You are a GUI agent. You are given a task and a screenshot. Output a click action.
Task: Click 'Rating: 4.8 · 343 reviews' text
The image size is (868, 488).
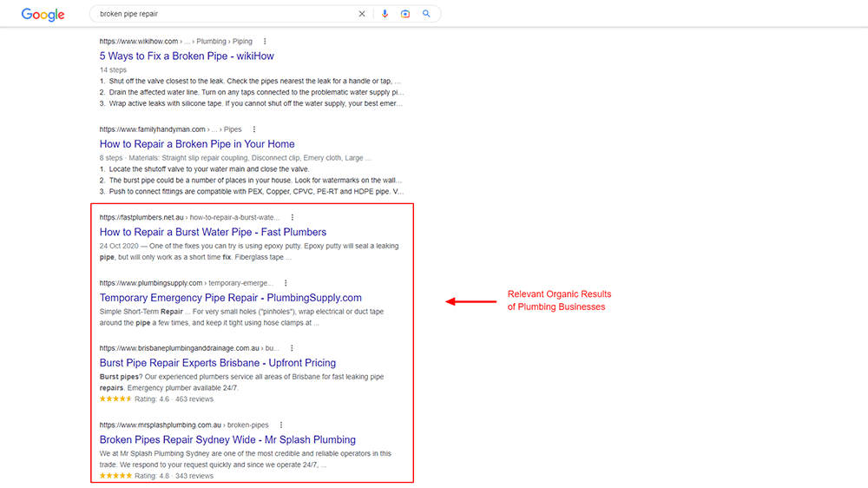(x=174, y=476)
